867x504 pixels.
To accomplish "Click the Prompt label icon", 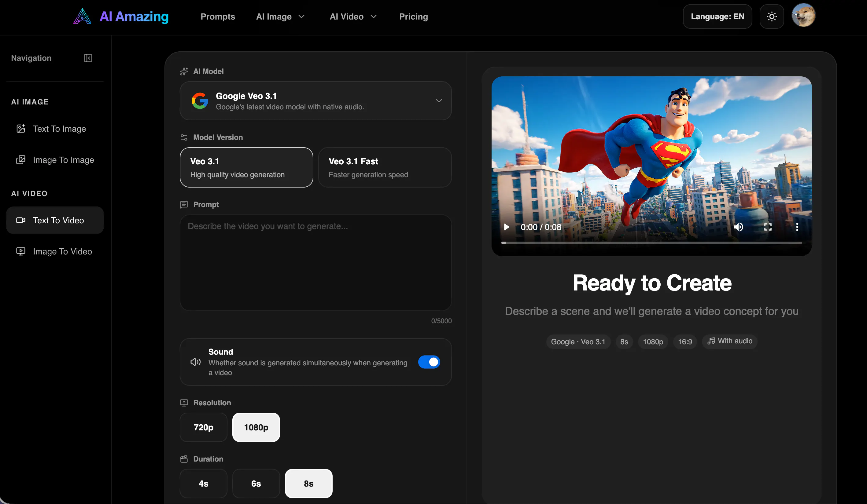I will (184, 205).
